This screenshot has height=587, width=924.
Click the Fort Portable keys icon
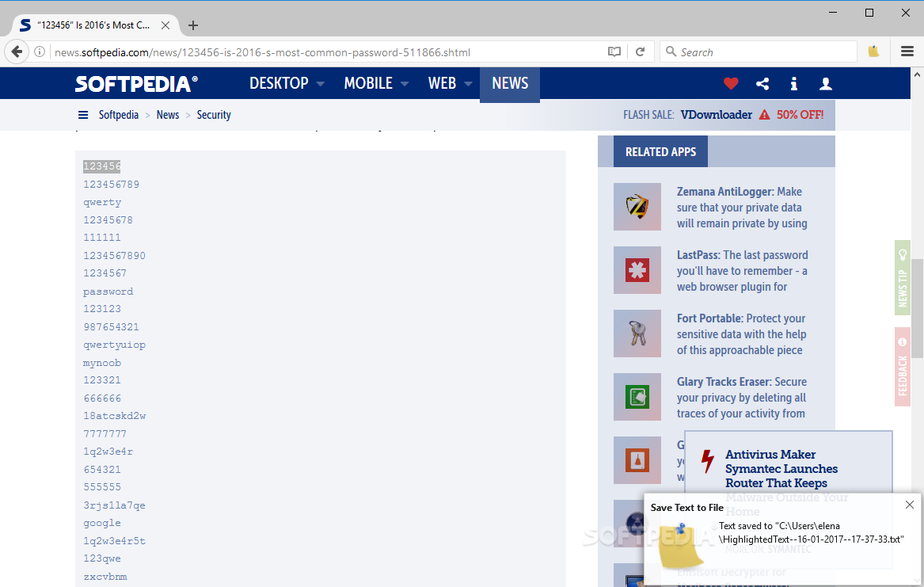(x=637, y=334)
